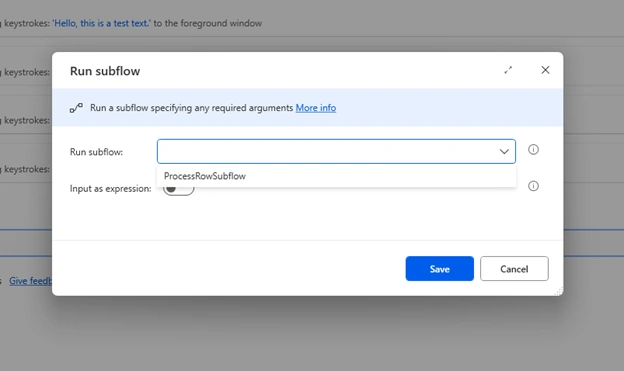Click the subflow icon in the info banner

tap(76, 108)
